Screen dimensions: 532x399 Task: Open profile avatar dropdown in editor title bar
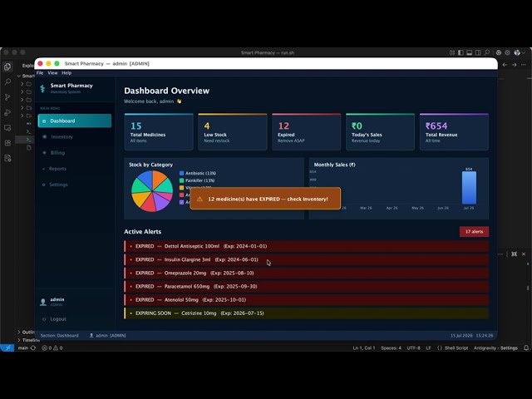(519, 52)
